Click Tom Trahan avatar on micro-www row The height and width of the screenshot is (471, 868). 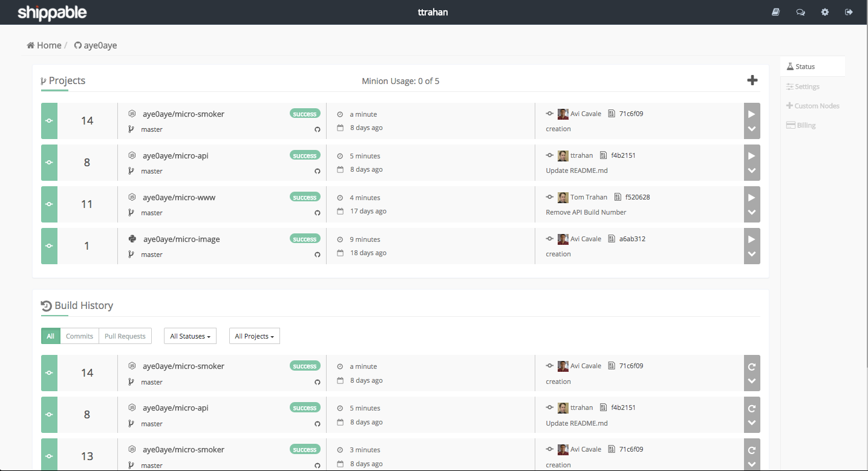coord(563,197)
